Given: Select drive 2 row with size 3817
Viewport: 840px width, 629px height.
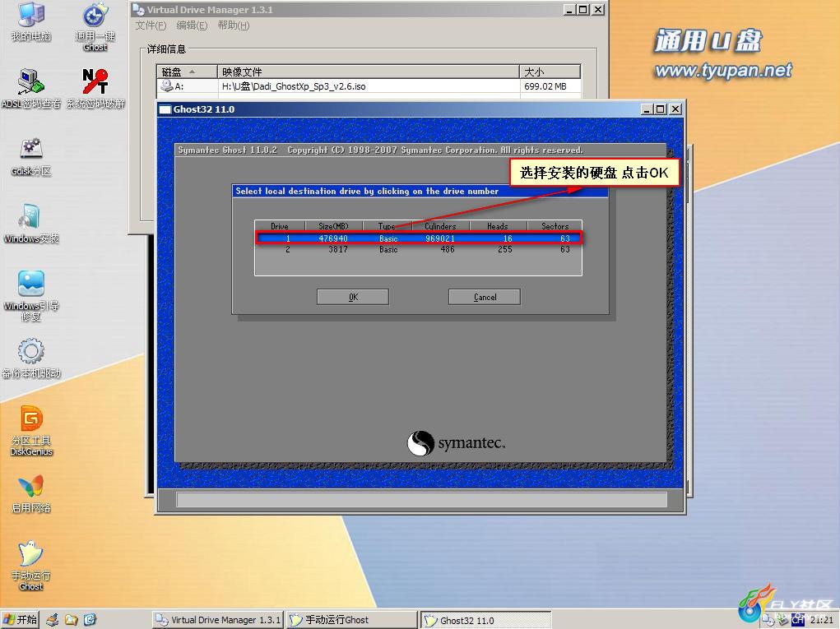Looking at the screenshot, I should (x=419, y=249).
